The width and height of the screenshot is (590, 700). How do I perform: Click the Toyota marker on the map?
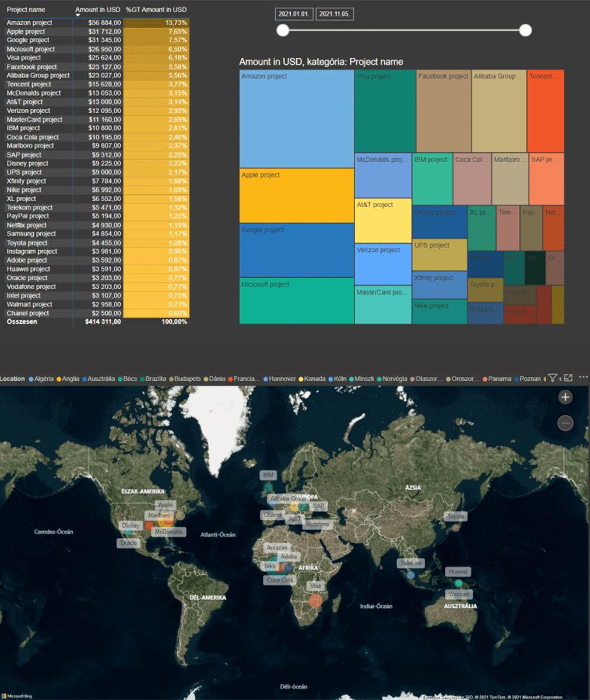(456, 516)
